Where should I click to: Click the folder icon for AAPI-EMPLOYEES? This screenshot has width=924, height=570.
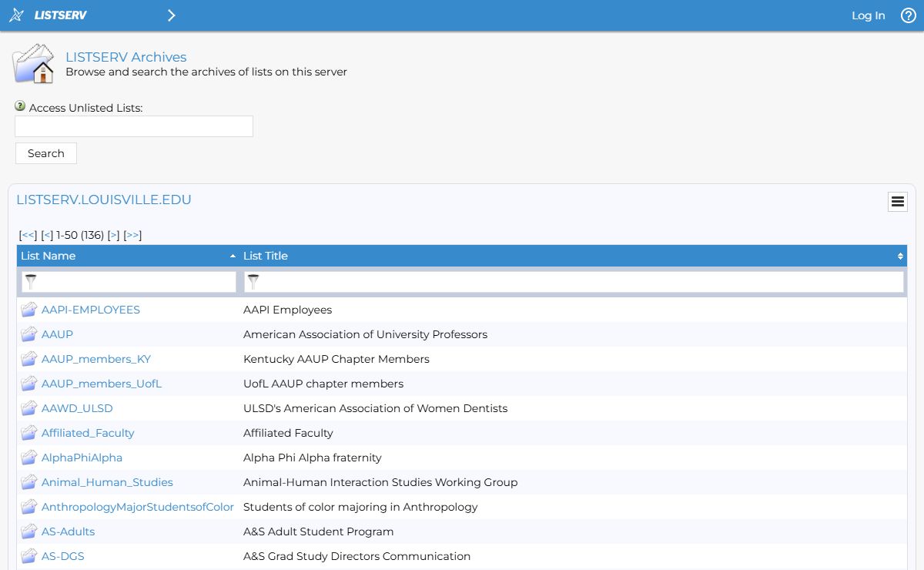(x=29, y=310)
